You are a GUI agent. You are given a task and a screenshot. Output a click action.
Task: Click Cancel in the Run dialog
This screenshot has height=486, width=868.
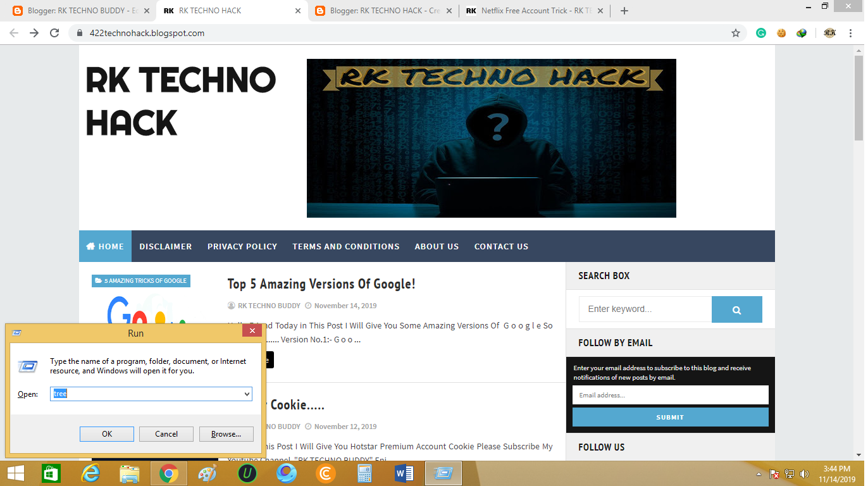[166, 434]
